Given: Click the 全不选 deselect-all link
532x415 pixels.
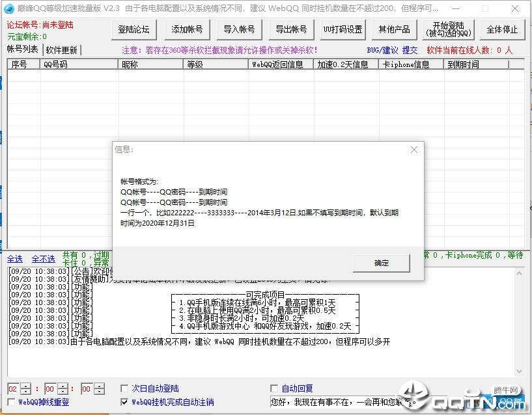Looking at the screenshot, I should [x=44, y=259].
